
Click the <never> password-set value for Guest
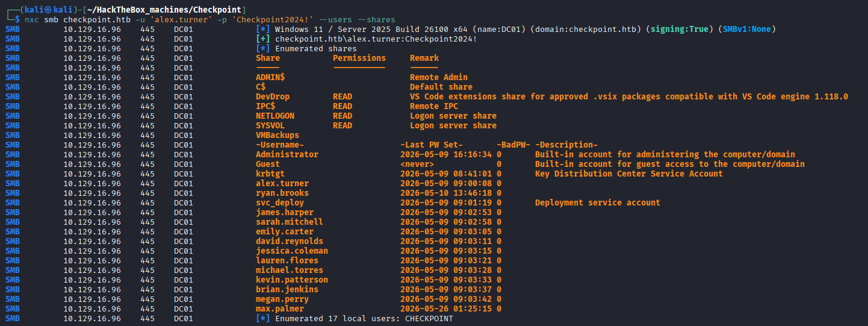[x=417, y=164]
